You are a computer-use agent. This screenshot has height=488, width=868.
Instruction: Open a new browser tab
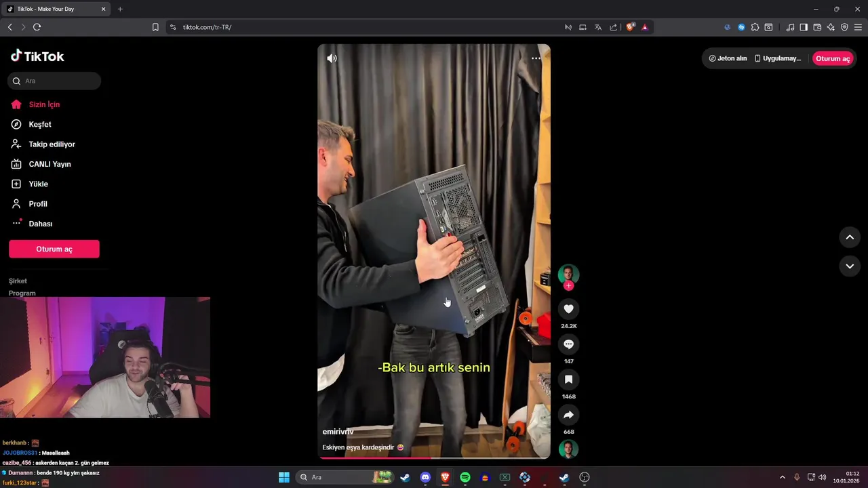pyautogui.click(x=120, y=9)
